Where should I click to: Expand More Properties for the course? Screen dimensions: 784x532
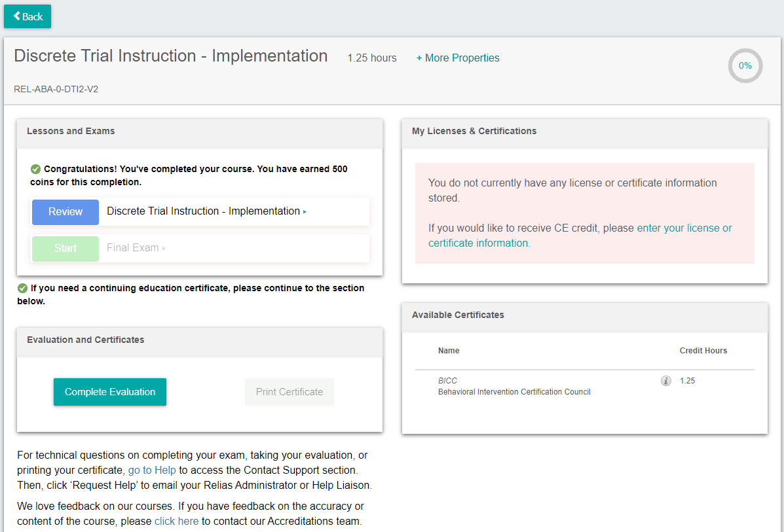(457, 58)
